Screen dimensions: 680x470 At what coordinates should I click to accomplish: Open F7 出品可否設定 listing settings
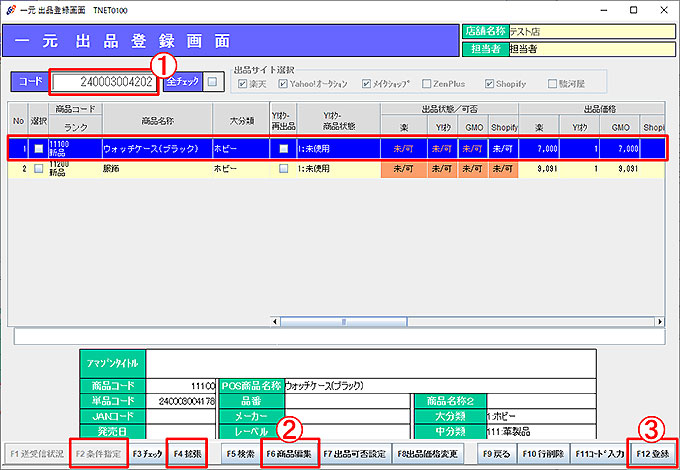coord(354,453)
